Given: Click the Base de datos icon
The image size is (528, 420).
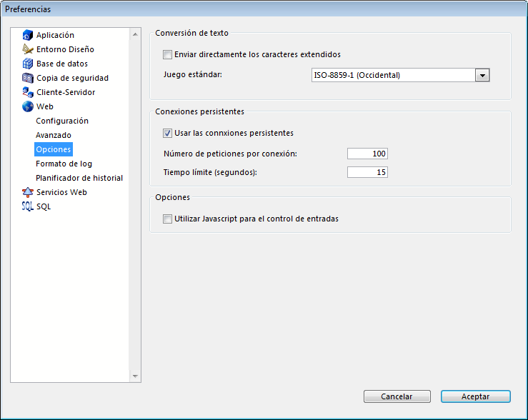Looking at the screenshot, I should point(28,64).
